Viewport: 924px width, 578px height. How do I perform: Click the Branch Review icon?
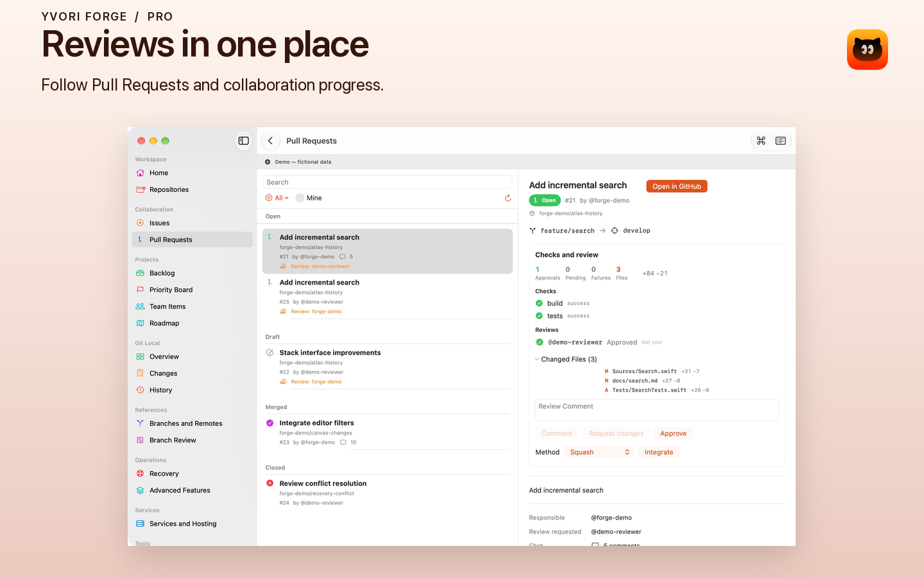tap(141, 440)
